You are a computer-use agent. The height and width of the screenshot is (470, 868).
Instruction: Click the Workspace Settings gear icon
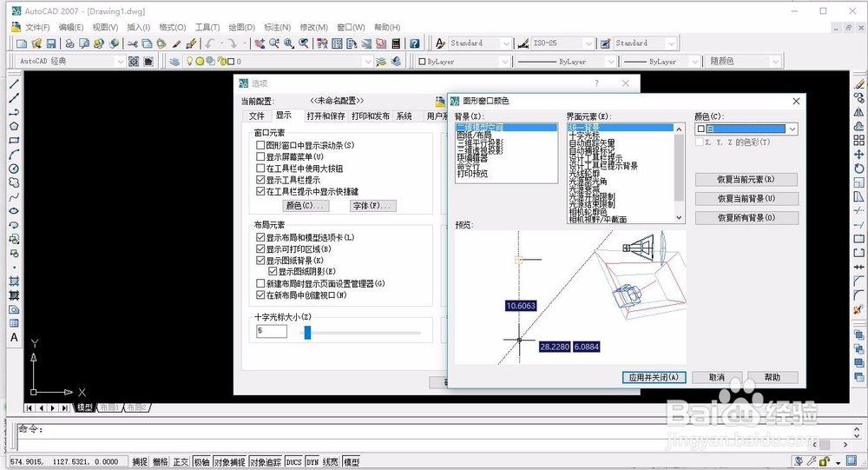pyautogui.click(x=134, y=62)
